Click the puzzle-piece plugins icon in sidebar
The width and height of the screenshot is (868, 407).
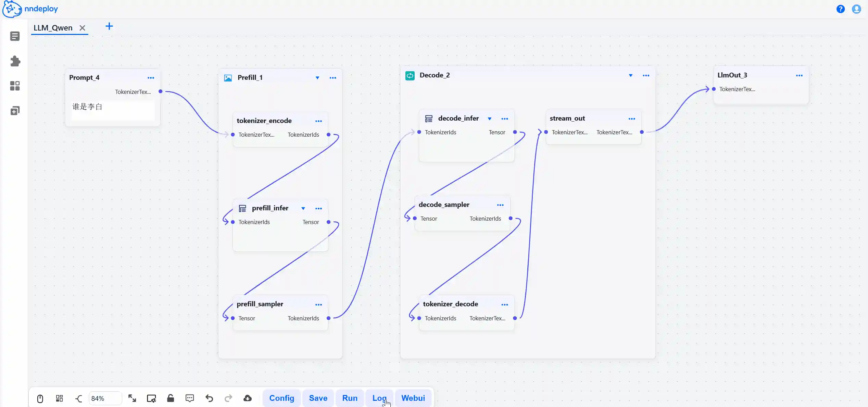point(15,61)
